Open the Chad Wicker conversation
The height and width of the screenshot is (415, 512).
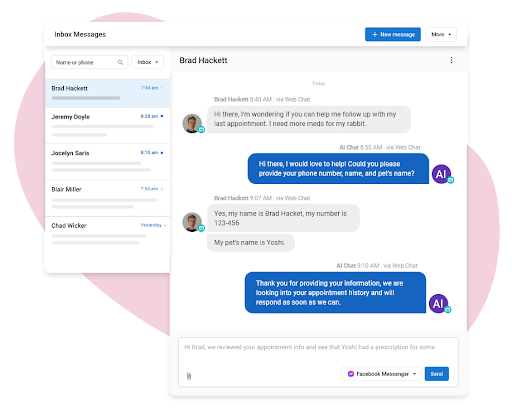[108, 234]
